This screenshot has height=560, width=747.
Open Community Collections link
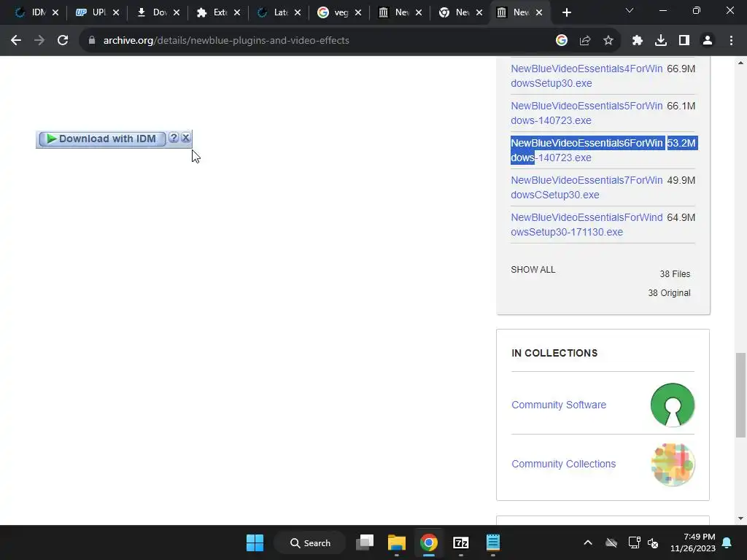[x=564, y=464]
